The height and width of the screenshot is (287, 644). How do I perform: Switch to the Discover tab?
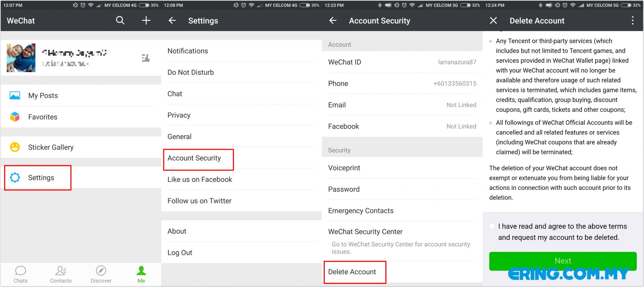101,274
